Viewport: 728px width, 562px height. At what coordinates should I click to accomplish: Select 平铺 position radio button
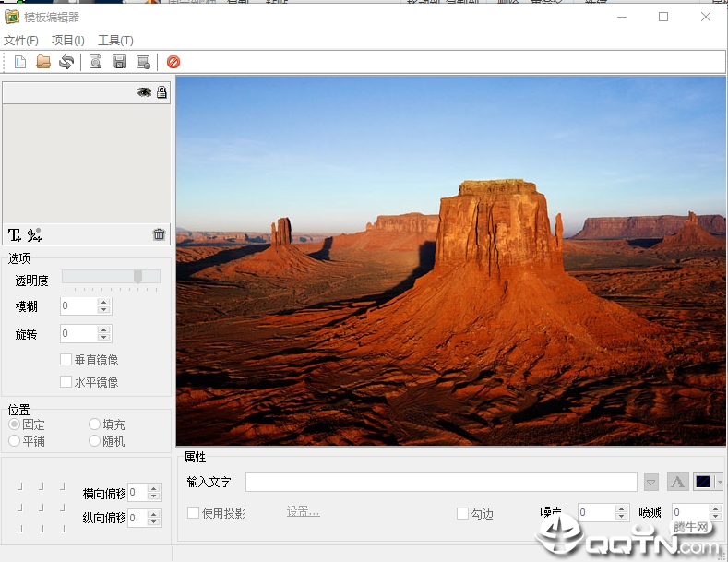coord(14,440)
